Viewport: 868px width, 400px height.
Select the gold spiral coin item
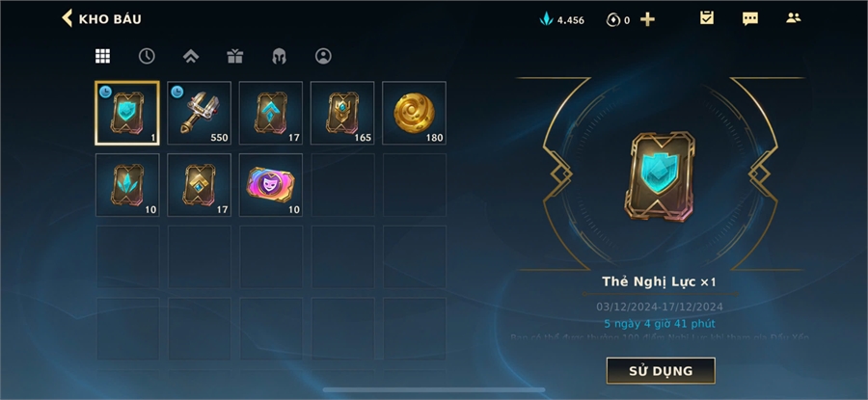[414, 113]
